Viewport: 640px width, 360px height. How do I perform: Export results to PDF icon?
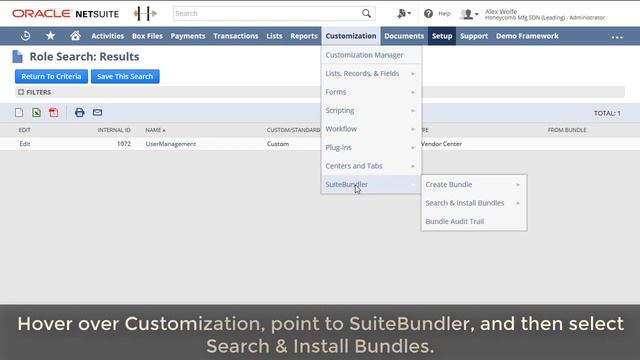click(x=53, y=113)
